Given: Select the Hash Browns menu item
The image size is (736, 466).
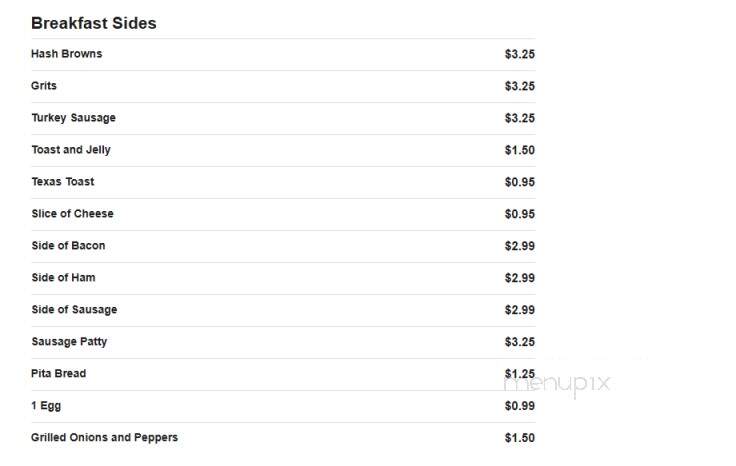Looking at the screenshot, I should click(66, 54).
